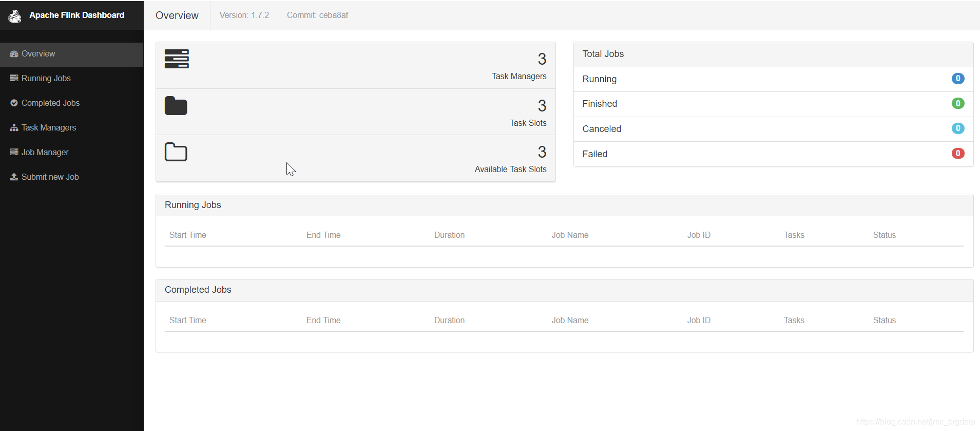
Task: Click the Failed row in Total Jobs
Action: tap(773, 154)
